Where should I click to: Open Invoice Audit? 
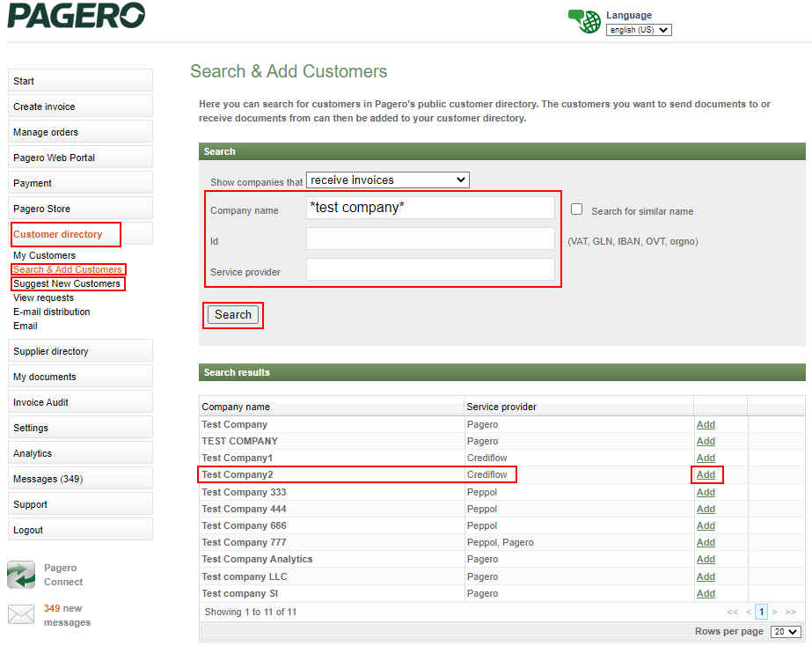80,402
